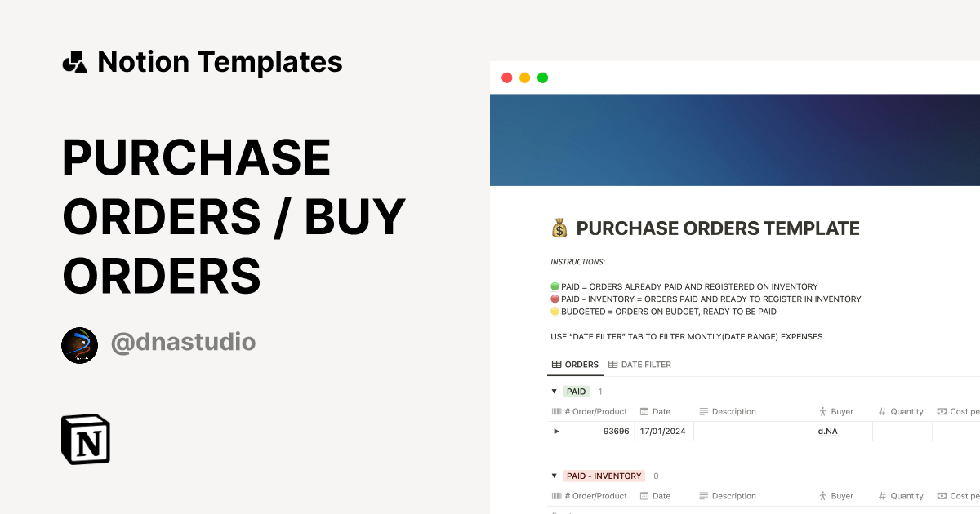Click the USE "DATE FILTER" TAB instruction line
The image size is (980, 514).
[688, 336]
